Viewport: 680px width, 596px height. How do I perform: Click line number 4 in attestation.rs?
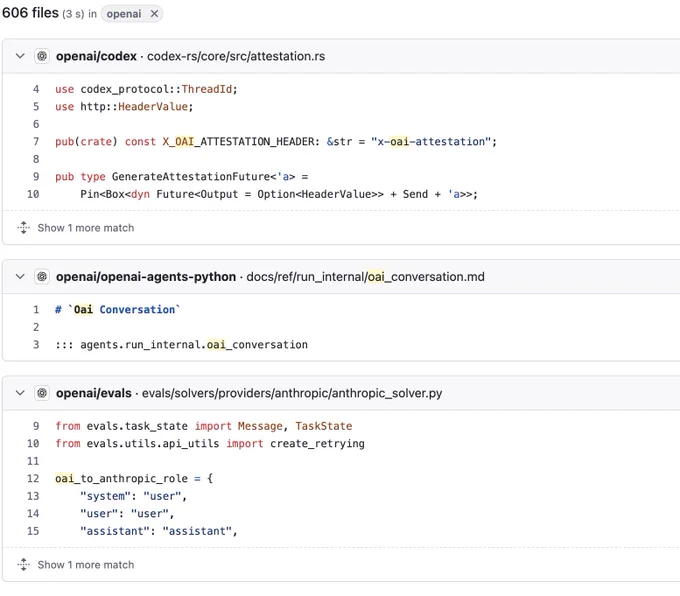(x=36, y=89)
